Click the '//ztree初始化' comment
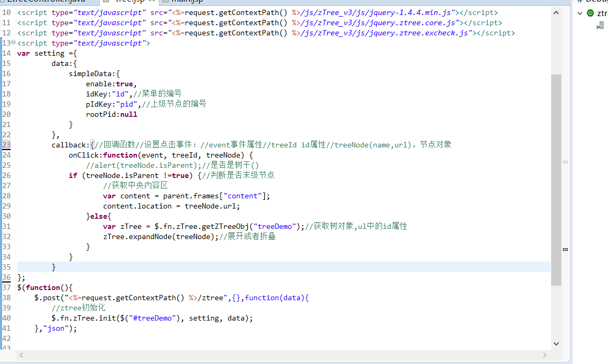608x364 pixels. click(x=78, y=308)
